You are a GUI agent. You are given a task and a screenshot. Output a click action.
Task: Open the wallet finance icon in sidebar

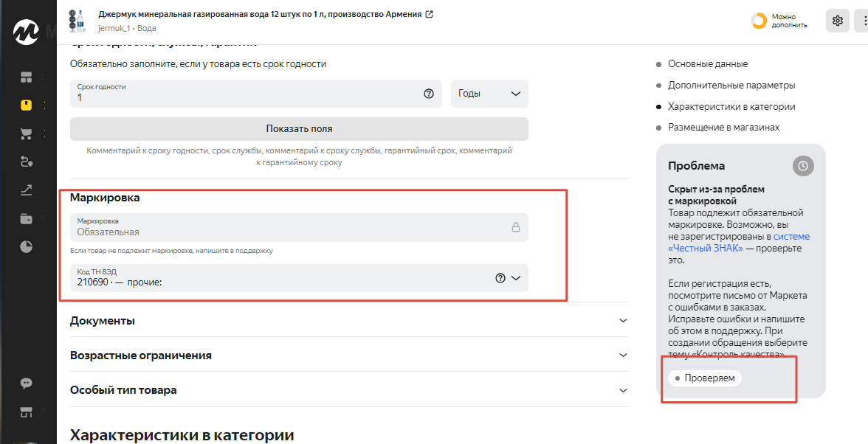pyautogui.click(x=26, y=218)
